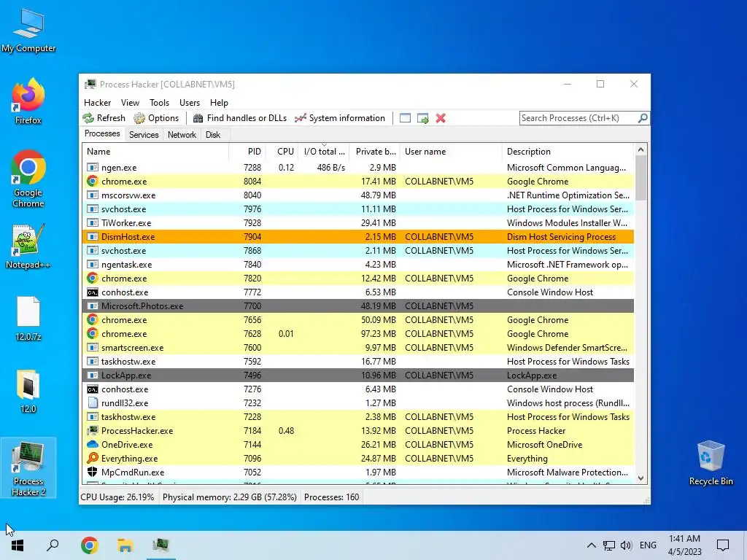Switch to the Network tab
Image resolution: width=747 pixels, height=560 pixels.
pyautogui.click(x=182, y=135)
